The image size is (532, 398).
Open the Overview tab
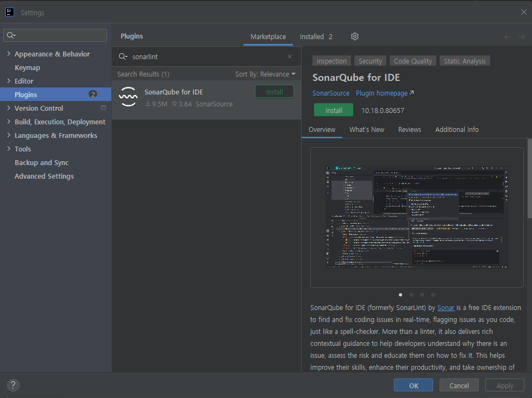pyautogui.click(x=322, y=130)
